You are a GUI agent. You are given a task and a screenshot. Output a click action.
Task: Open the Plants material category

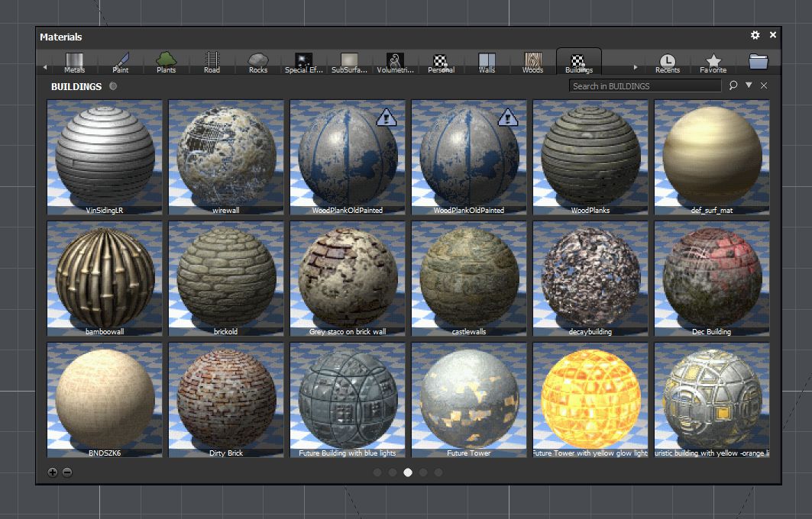click(x=167, y=63)
